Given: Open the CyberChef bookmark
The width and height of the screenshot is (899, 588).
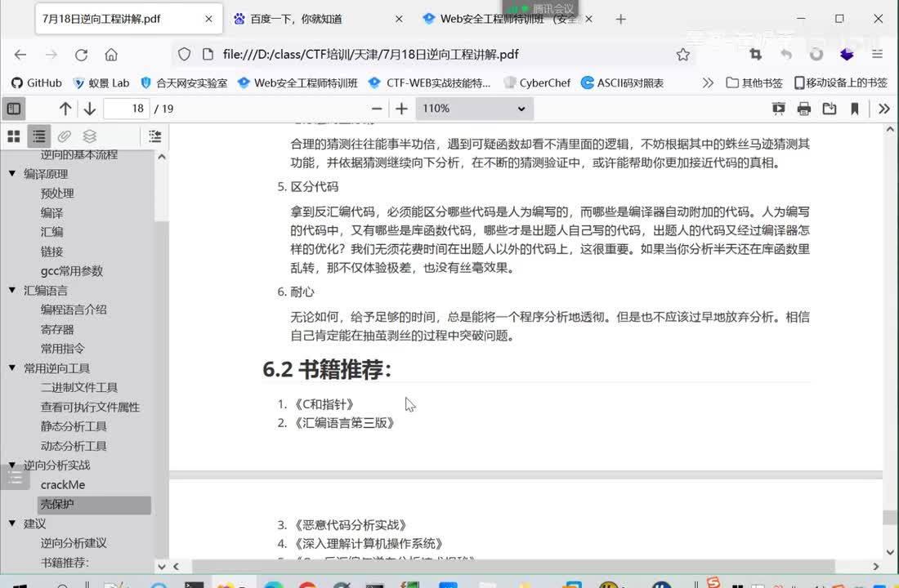Looking at the screenshot, I should 537,83.
